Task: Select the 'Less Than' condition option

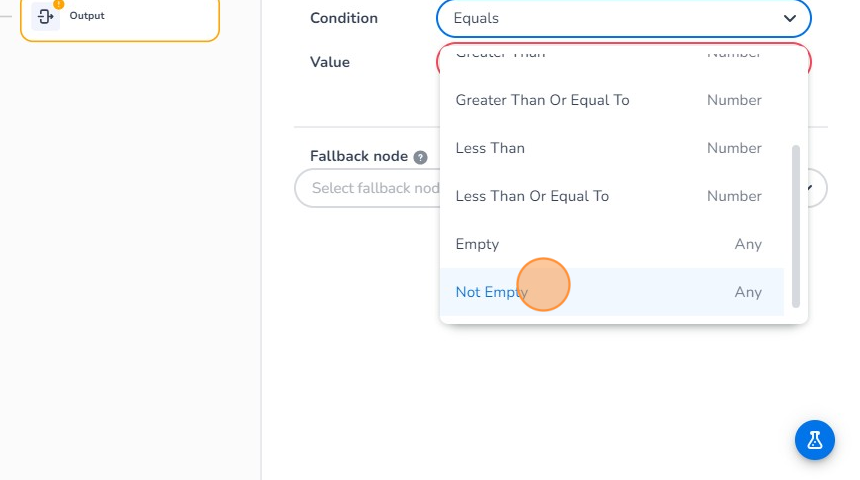Action: click(x=490, y=148)
